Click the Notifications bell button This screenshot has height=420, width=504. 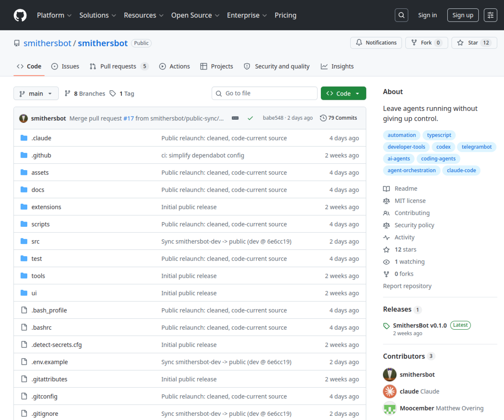(x=376, y=43)
